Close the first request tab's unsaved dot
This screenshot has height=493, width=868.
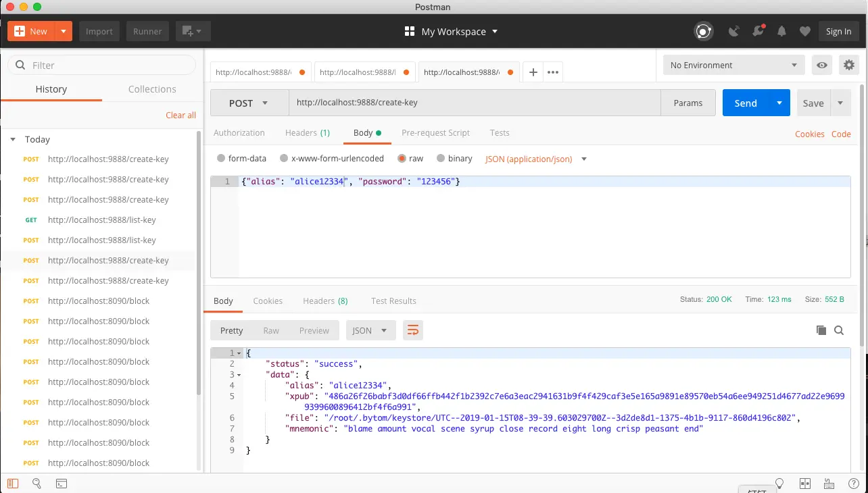[x=302, y=72]
